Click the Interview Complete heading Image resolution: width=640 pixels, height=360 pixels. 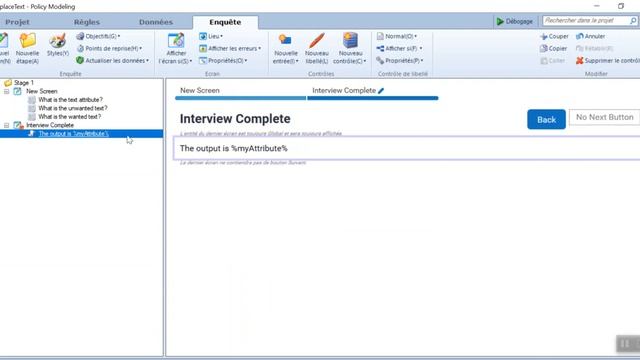click(235, 119)
